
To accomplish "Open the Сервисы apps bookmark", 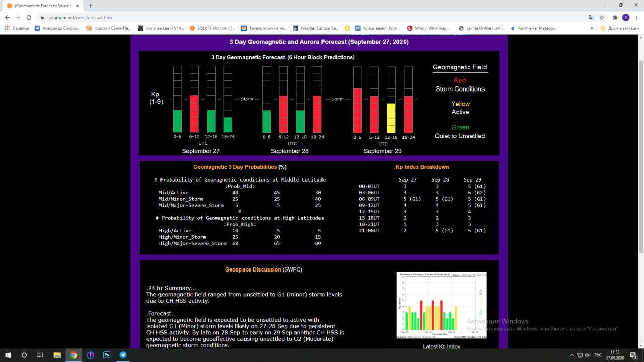I will click(17, 28).
